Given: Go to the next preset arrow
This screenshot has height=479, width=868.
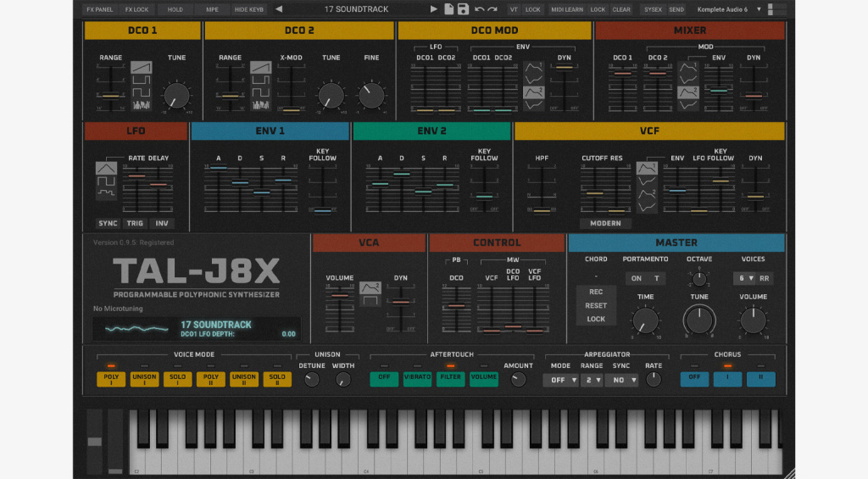Looking at the screenshot, I should 434,8.
